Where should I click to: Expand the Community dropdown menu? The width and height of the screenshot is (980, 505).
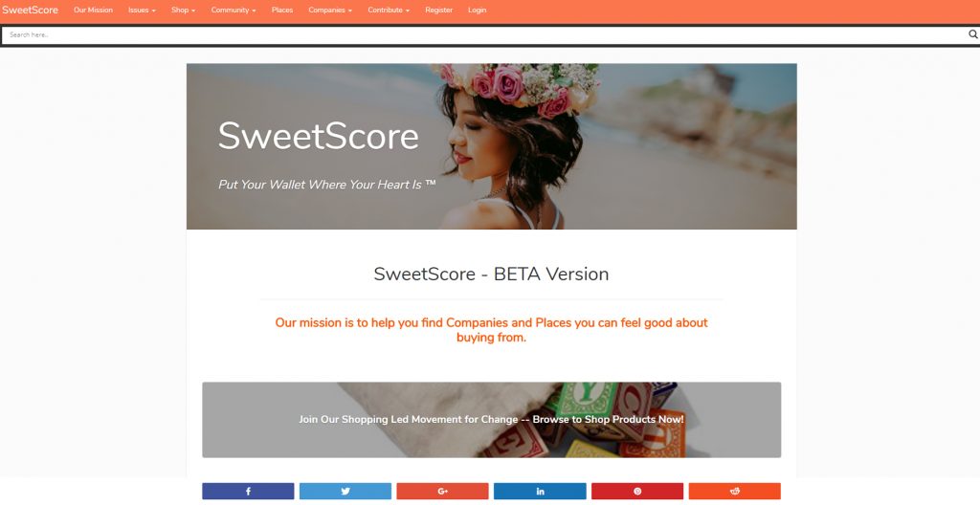pyautogui.click(x=234, y=10)
